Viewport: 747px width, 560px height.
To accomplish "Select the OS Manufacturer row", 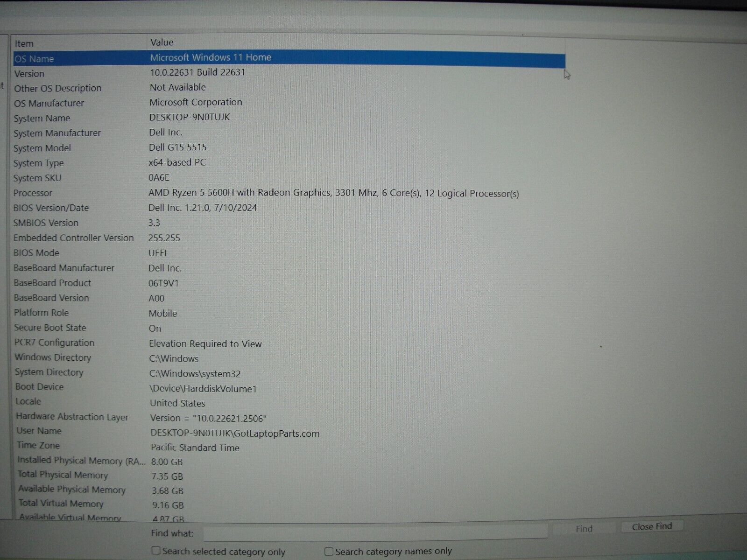I will click(289, 103).
